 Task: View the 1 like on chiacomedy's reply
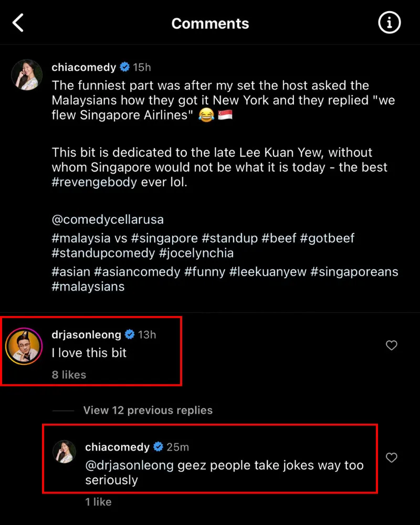pos(99,502)
